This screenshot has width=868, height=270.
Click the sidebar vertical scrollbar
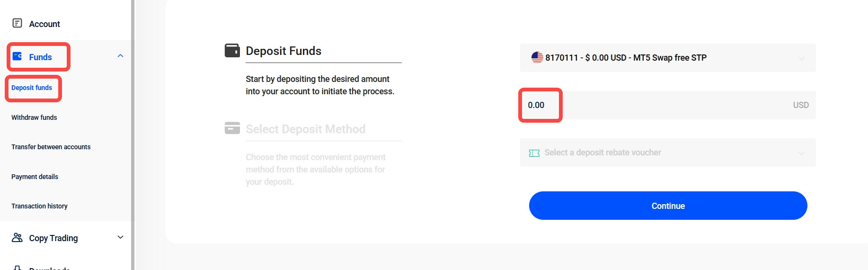[x=133, y=135]
